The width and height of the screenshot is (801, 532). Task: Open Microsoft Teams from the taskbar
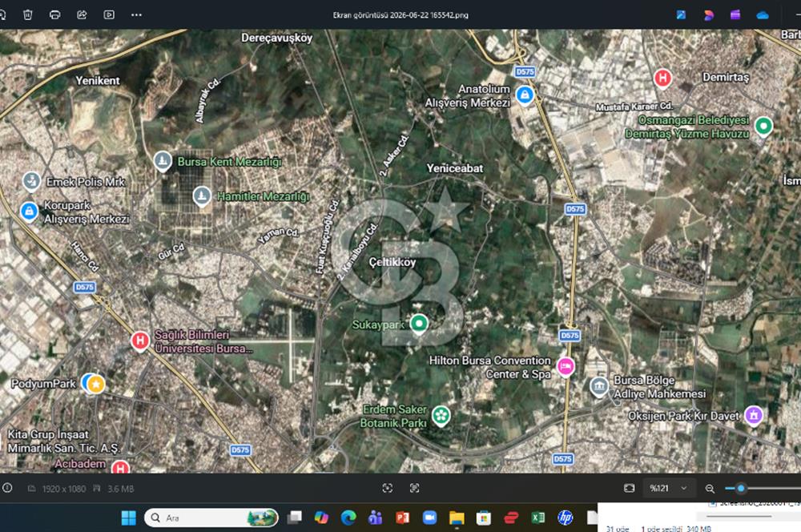376,518
